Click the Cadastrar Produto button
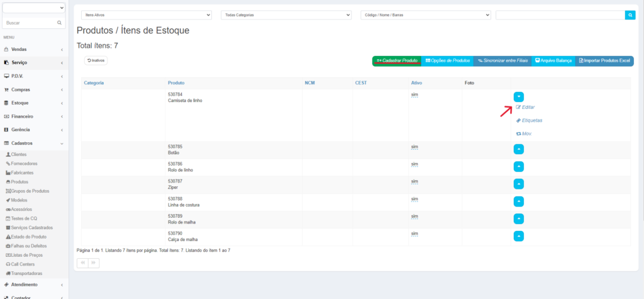644x299 pixels. tap(397, 60)
